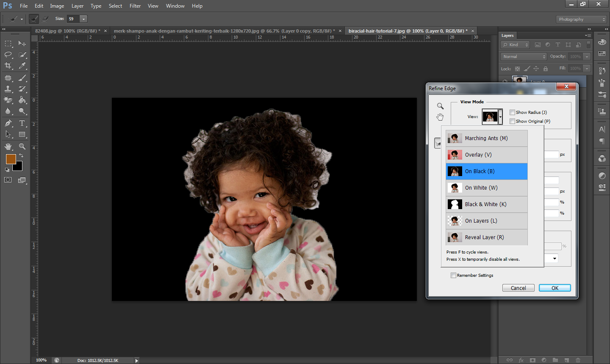
Task: Open the Photography workspace switcher
Action: click(x=581, y=19)
